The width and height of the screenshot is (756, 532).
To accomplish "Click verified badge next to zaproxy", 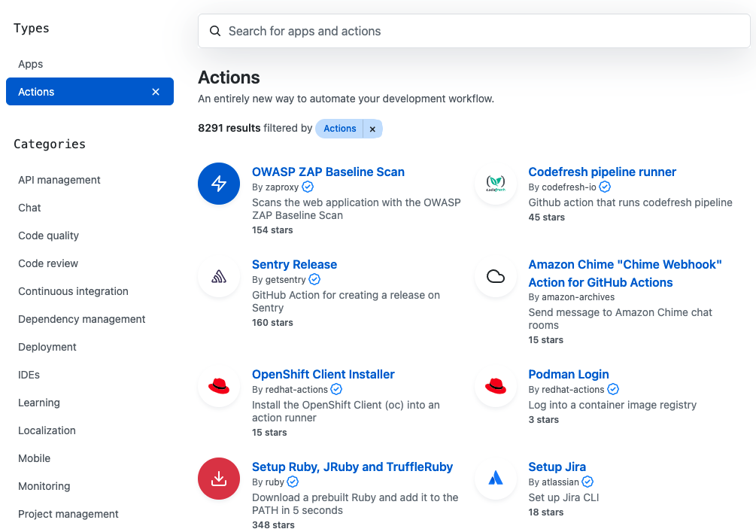I will pyautogui.click(x=308, y=187).
